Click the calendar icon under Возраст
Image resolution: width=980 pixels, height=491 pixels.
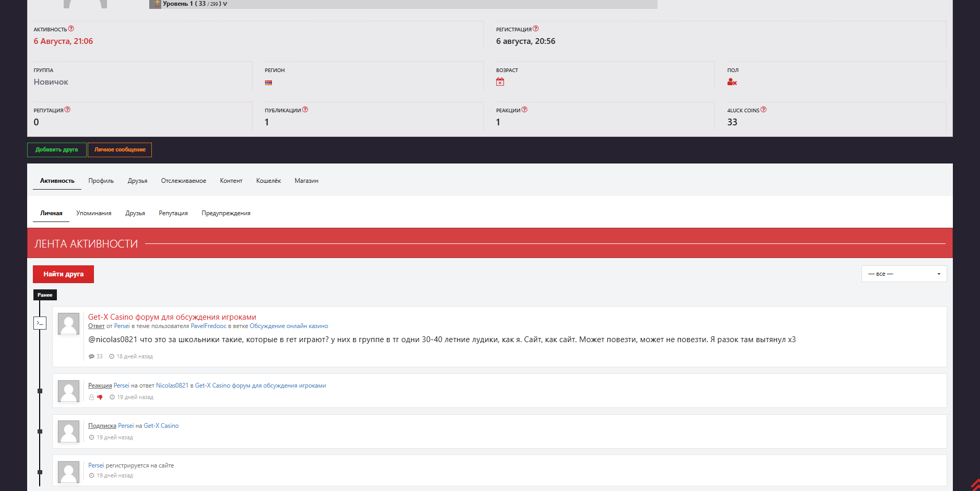(x=500, y=82)
